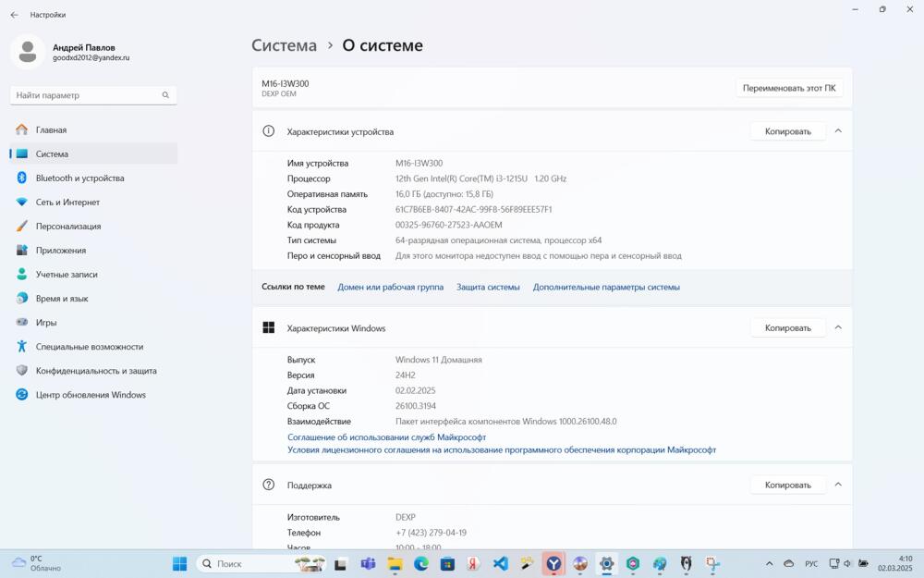Open File Explorer from the taskbar
924x578 pixels.
(x=395, y=564)
